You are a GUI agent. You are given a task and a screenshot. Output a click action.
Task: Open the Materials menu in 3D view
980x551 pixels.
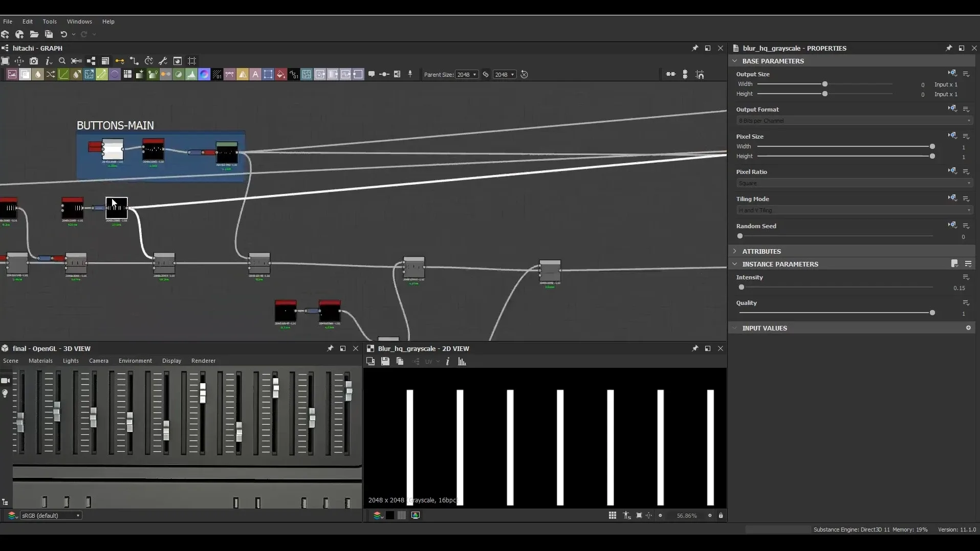click(40, 361)
